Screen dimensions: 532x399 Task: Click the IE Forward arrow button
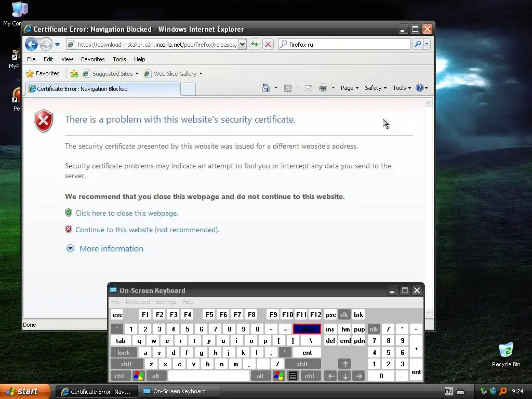click(x=46, y=44)
